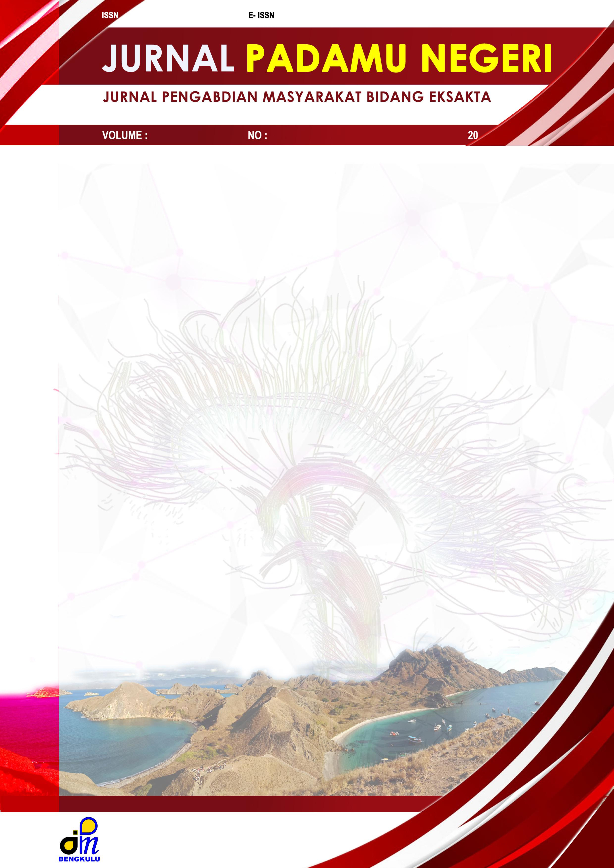Click the NO : field label
614x868 pixels.
click(257, 135)
